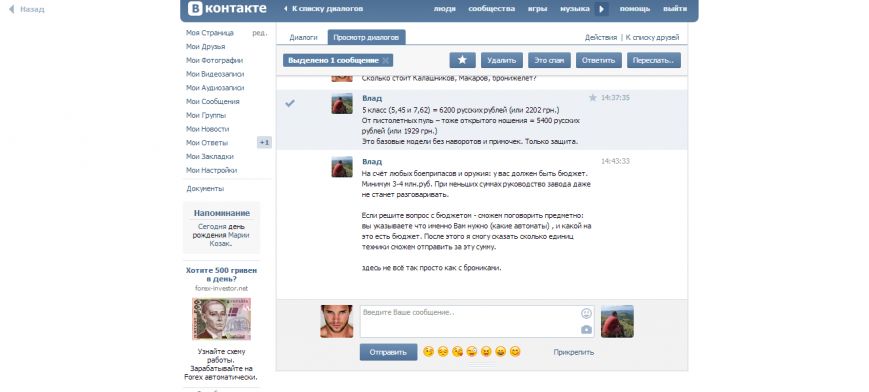Image resolution: width=869 pixels, height=392 pixels.
Task: Click the music player play icon in header
Action: click(601, 9)
